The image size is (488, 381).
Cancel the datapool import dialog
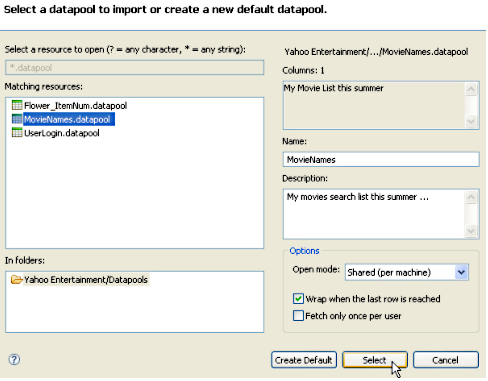pos(446,360)
